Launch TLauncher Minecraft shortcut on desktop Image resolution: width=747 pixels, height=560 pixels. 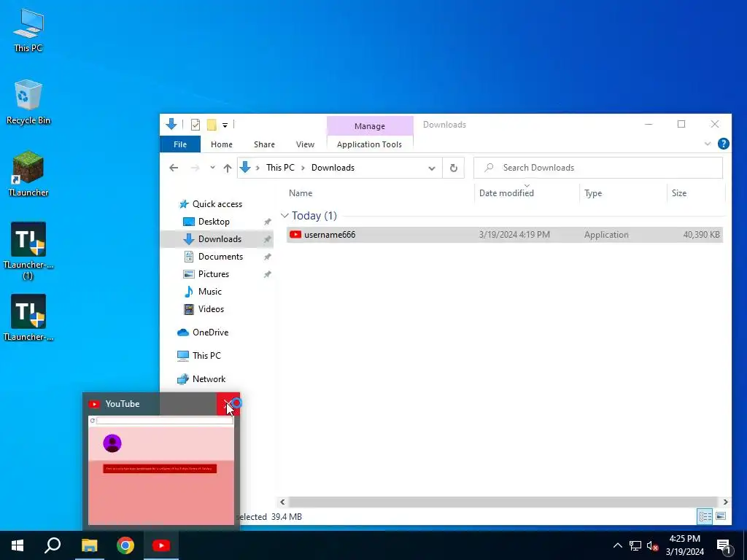tap(28, 174)
